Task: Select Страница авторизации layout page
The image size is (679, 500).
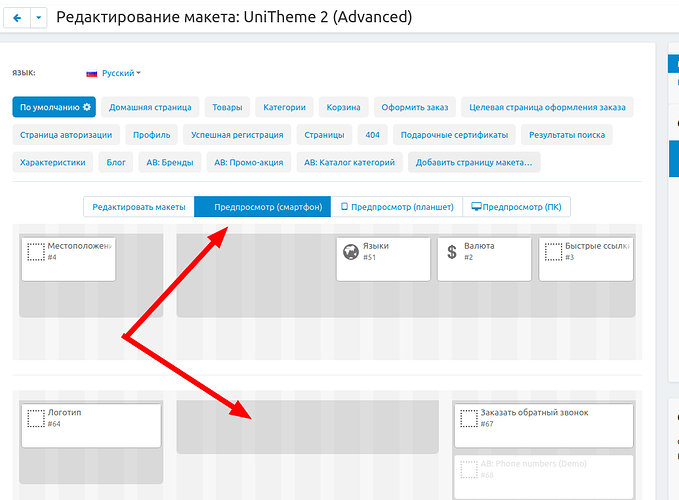Action: (66, 135)
